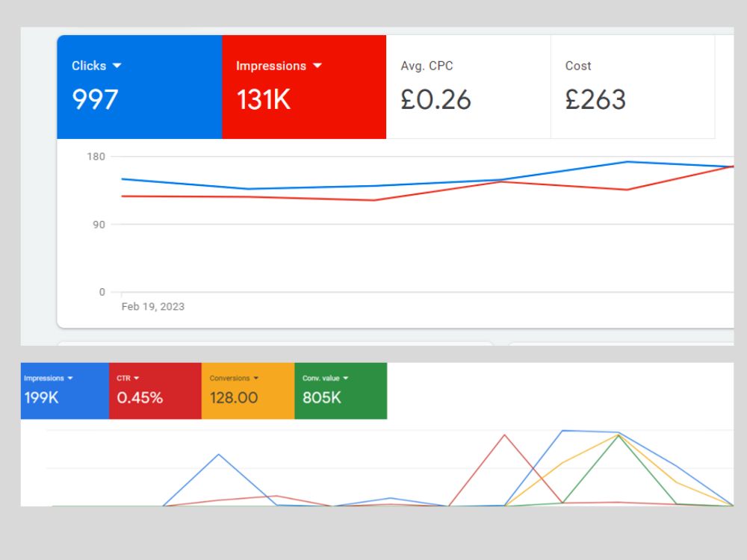Click the Impressions value 131K

coord(264,99)
